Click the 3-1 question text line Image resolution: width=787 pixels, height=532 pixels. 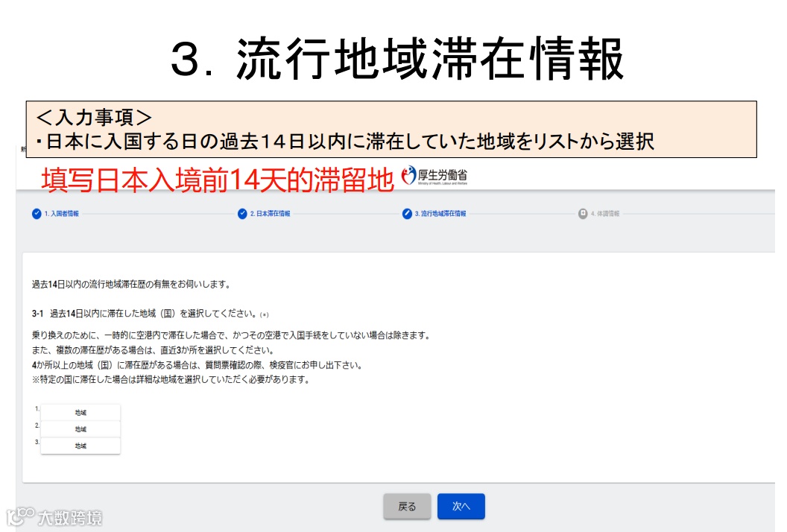(x=151, y=314)
